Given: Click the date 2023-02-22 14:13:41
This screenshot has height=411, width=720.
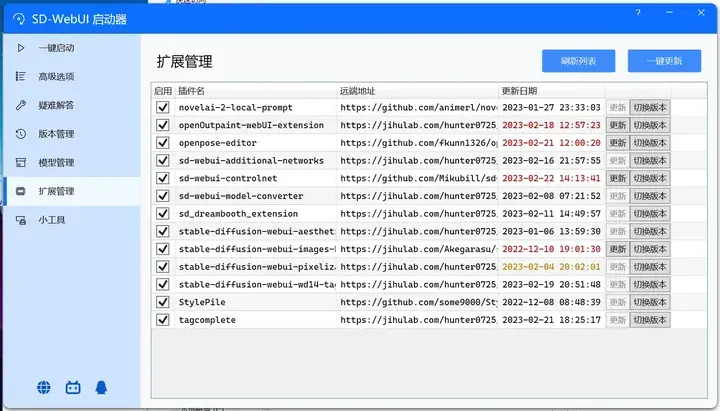Looking at the screenshot, I should tap(551, 178).
